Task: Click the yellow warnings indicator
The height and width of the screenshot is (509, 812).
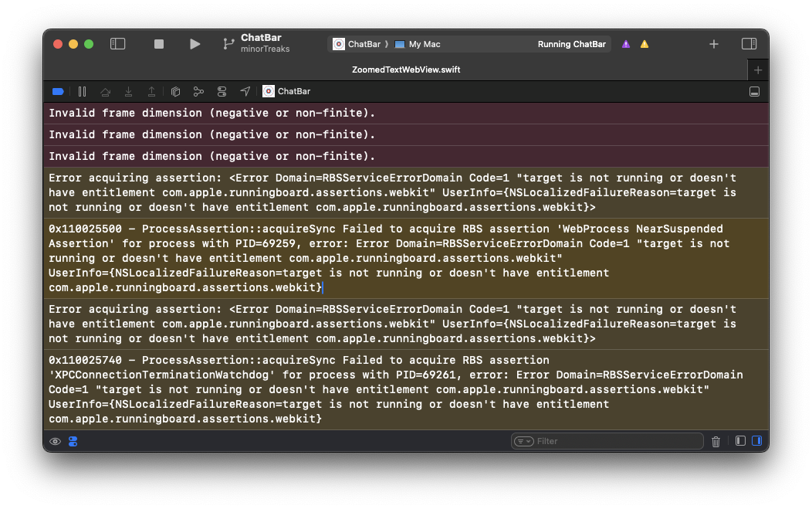Action: [x=645, y=44]
